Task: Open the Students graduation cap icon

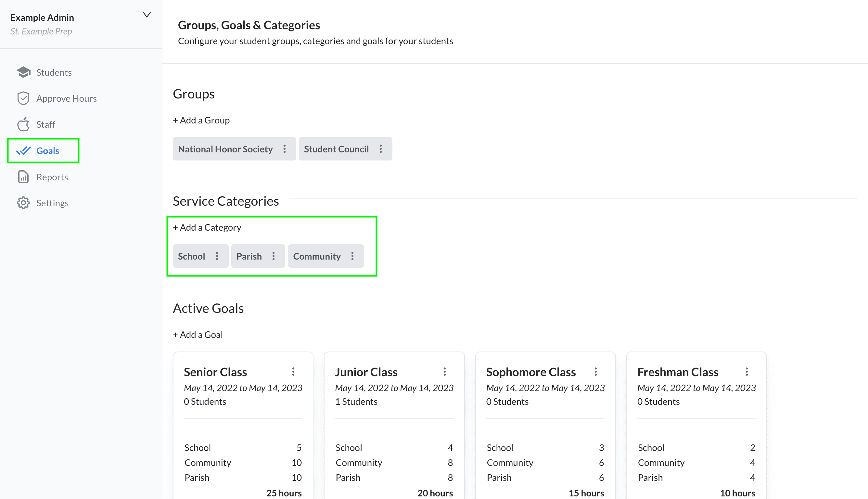Action: [x=23, y=72]
